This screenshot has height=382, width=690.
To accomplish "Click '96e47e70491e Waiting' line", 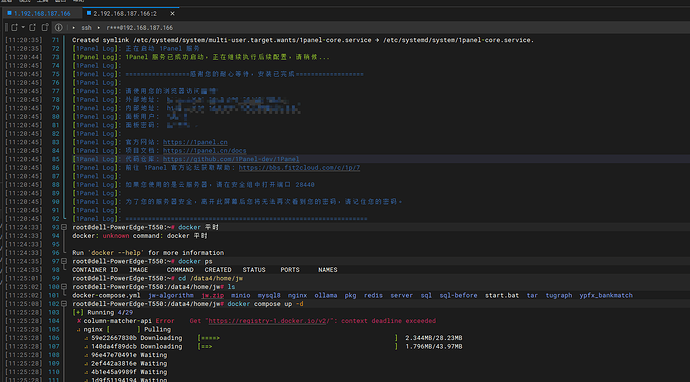I will click(129, 355).
